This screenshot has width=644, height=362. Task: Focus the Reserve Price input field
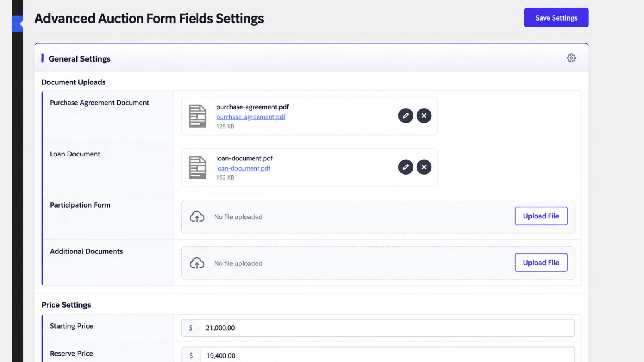pyautogui.click(x=387, y=355)
